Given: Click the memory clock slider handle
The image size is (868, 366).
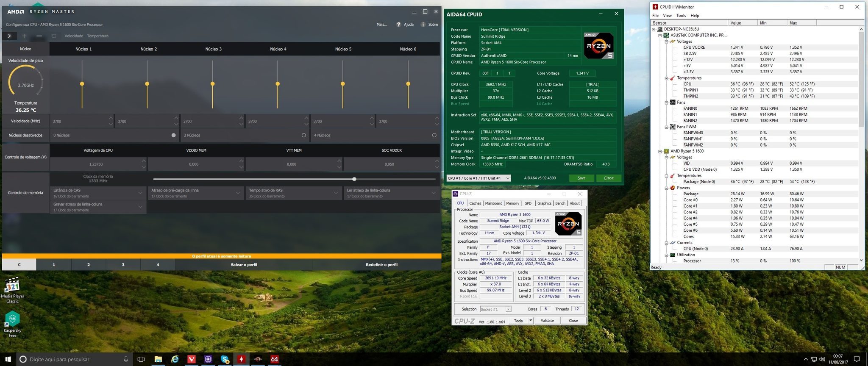Looking at the screenshot, I should coord(354,179).
